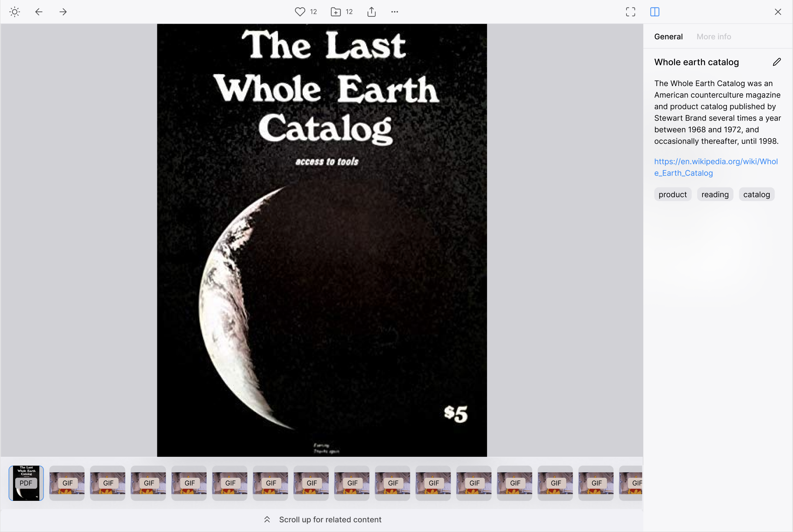Close the viewer with the X
This screenshot has height=532, width=793.
tap(778, 12)
